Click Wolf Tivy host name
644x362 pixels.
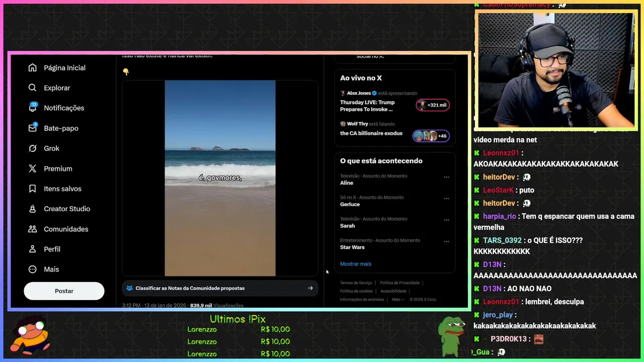tap(357, 124)
